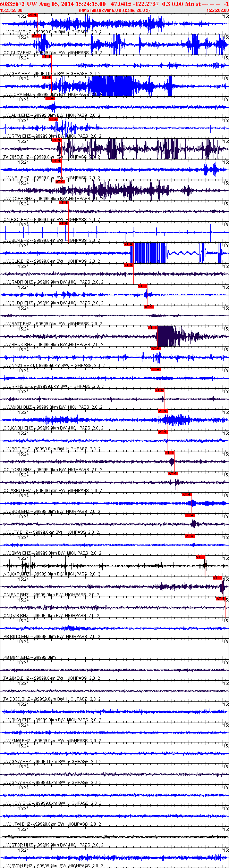The width and height of the screenshot is (229, 868).
Task: Click the start time 15:23:55.00 label
Action: pyautogui.click(x=11, y=10)
